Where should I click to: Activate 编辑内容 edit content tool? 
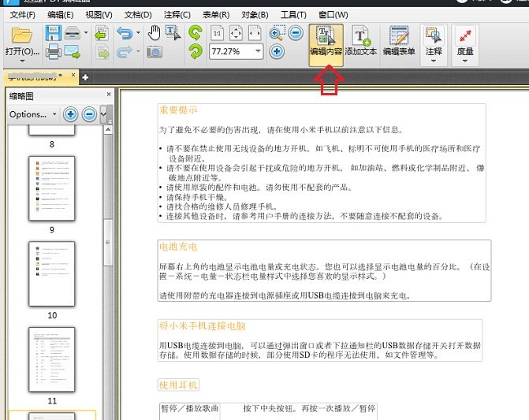coord(326,45)
